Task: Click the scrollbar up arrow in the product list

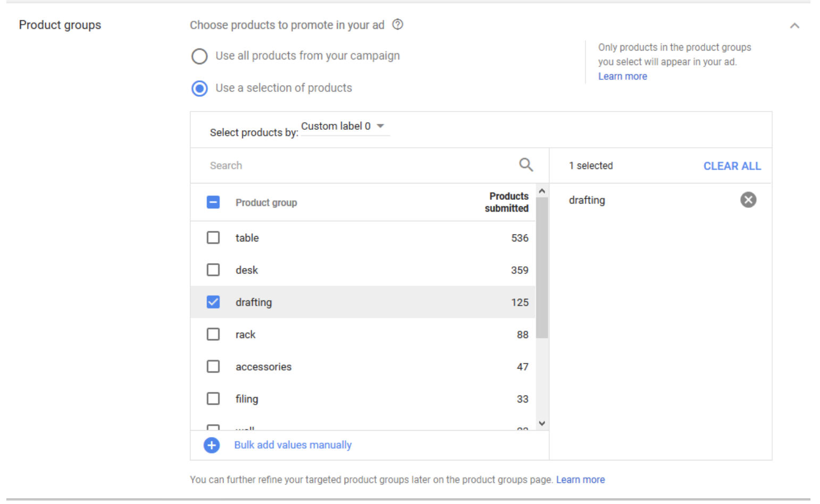Action: click(x=541, y=190)
